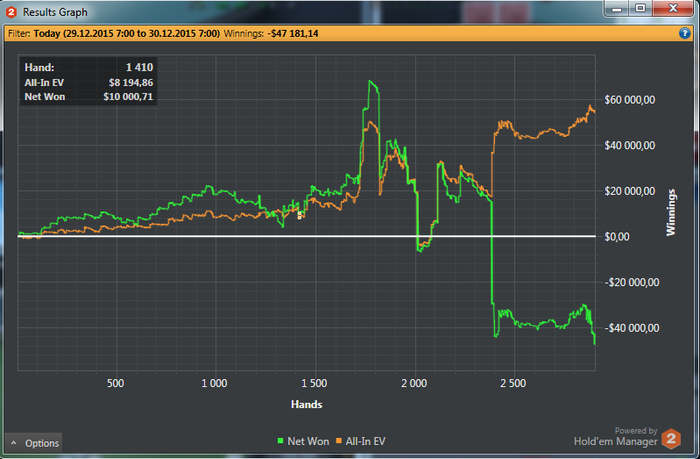Click the All-In EV $8 194,86 value
Screen dimensions: 700x459
pyautogui.click(x=131, y=82)
